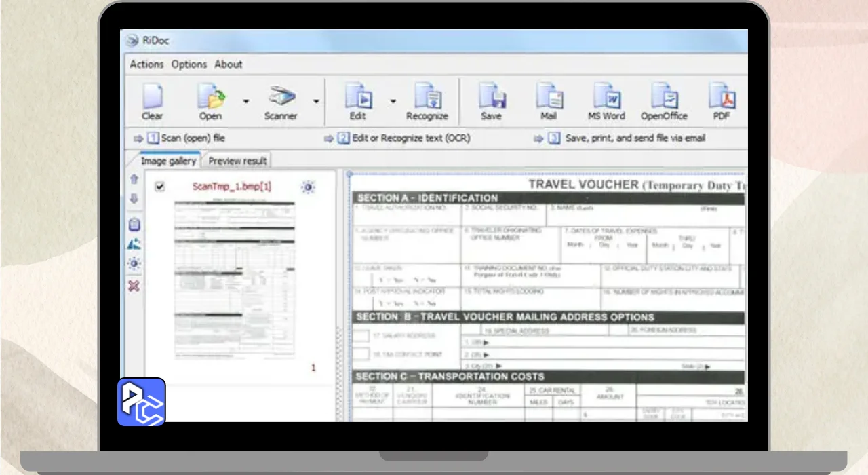Select the scanned page thumbnail in gallery
This screenshot has height=475, width=868.
click(235, 278)
